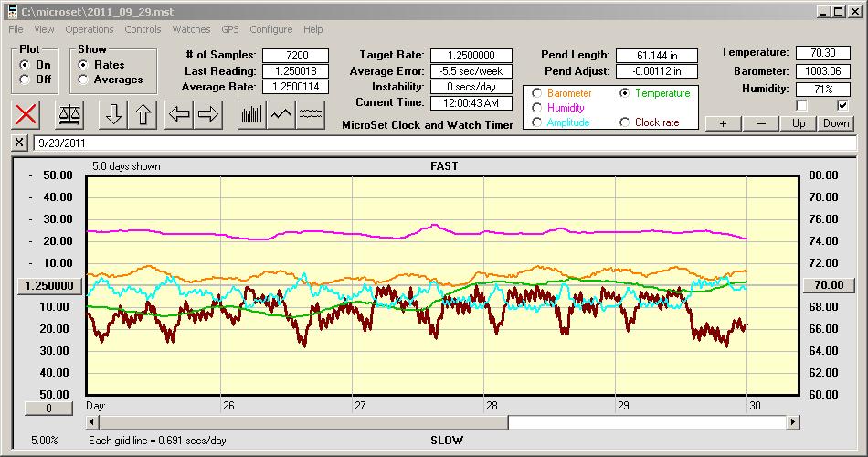
Task: Click the Pend Adjust field
Action: (x=657, y=71)
